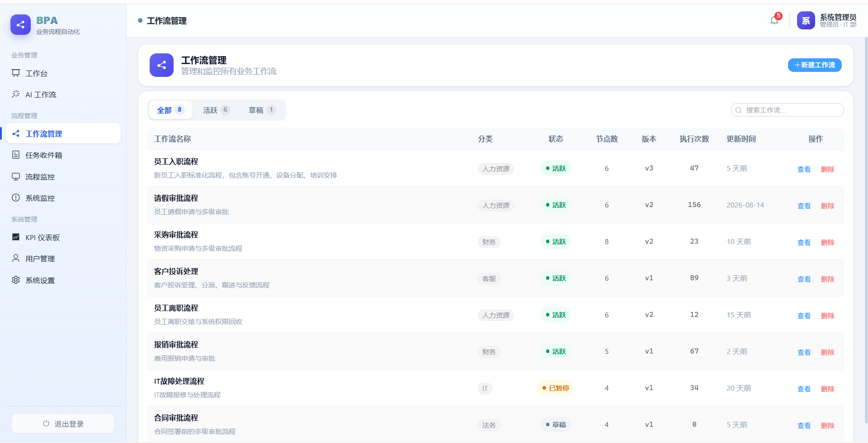Click the IT category tag
The image size is (868, 443).
point(485,388)
